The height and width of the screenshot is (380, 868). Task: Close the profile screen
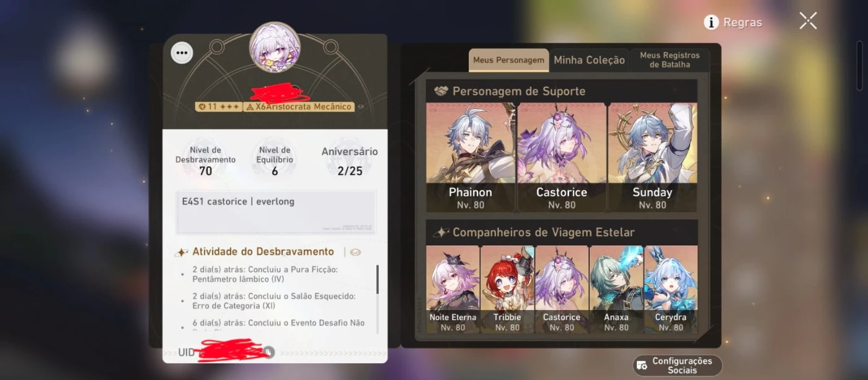pyautogui.click(x=808, y=21)
